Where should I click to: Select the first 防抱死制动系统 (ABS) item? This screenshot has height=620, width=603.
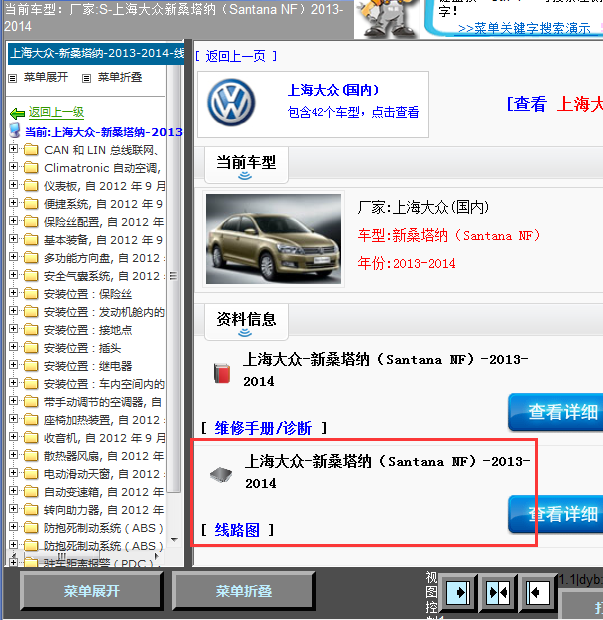(104, 528)
